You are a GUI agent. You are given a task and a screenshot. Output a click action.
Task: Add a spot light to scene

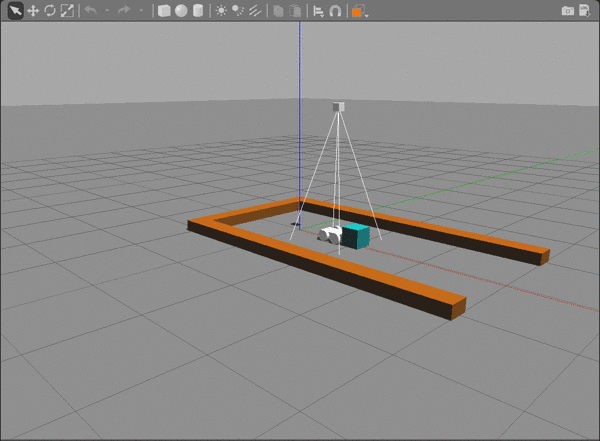237,10
